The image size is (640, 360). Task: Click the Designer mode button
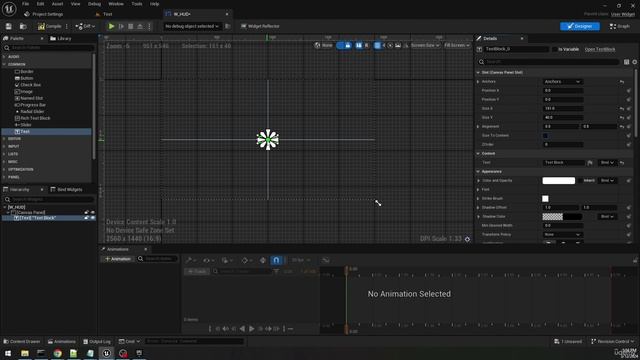(x=580, y=26)
